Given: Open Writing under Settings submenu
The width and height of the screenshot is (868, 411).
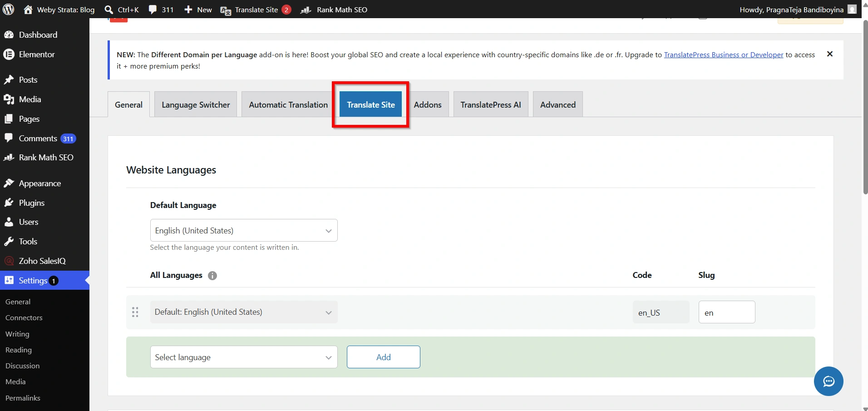Looking at the screenshot, I should pos(17,334).
